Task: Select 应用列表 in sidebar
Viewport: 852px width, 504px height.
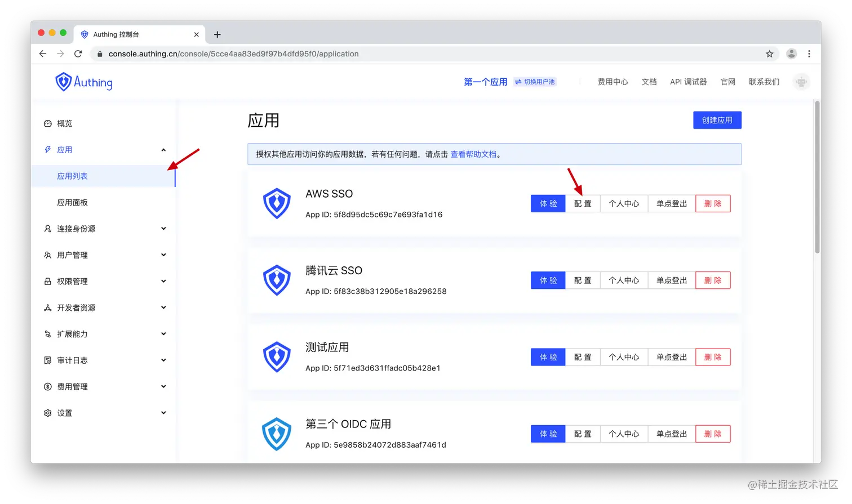Action: (103, 176)
